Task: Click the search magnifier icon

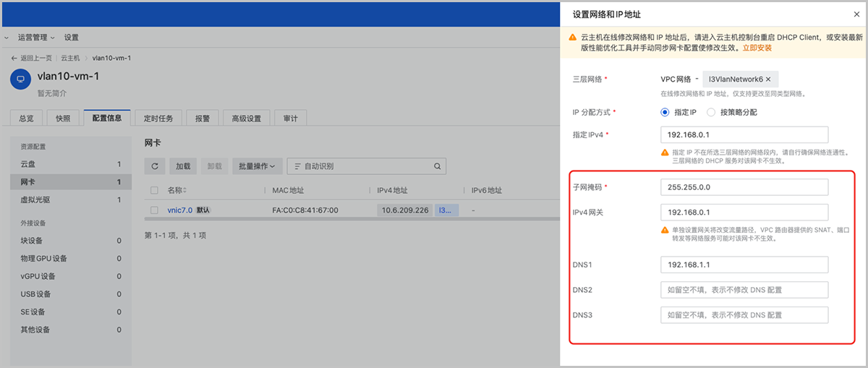Action: point(437,166)
